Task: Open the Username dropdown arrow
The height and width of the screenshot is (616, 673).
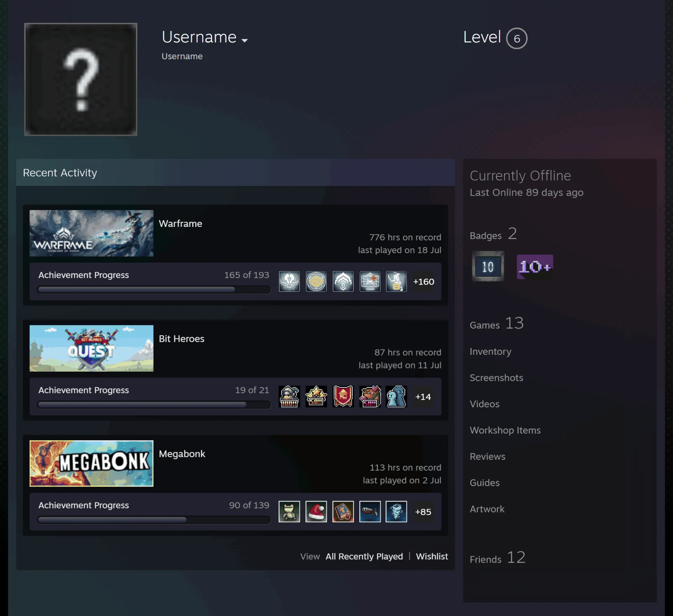Action: [245, 40]
